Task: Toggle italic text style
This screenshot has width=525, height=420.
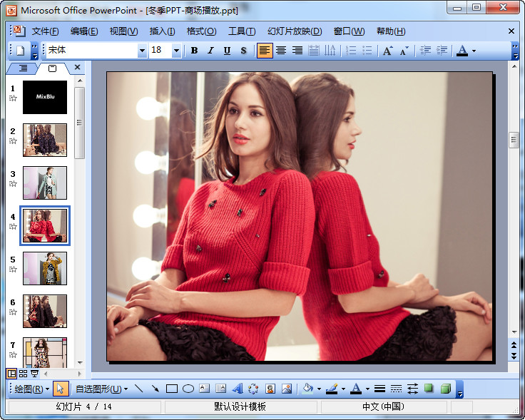Action: pyautogui.click(x=210, y=51)
